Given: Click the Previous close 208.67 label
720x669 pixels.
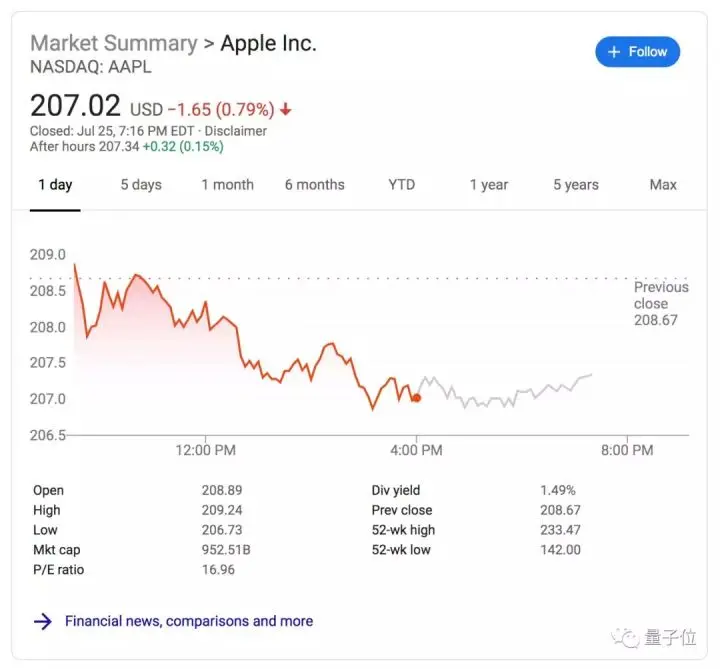Looking at the screenshot, I should point(660,304).
